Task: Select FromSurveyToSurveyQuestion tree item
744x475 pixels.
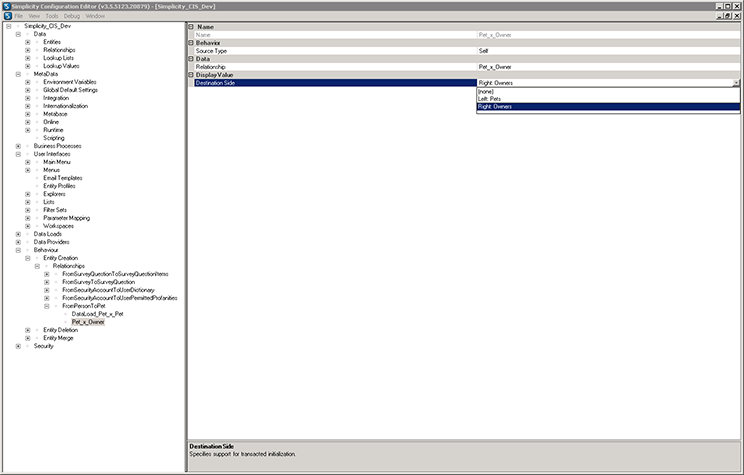Action: (98, 282)
